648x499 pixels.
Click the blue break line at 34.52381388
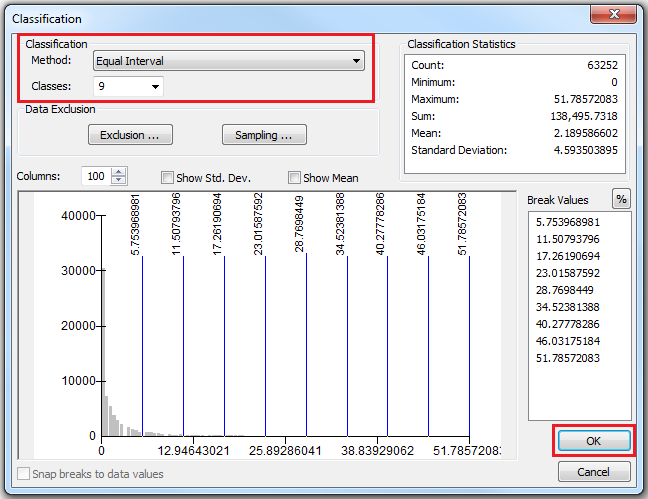point(347,346)
